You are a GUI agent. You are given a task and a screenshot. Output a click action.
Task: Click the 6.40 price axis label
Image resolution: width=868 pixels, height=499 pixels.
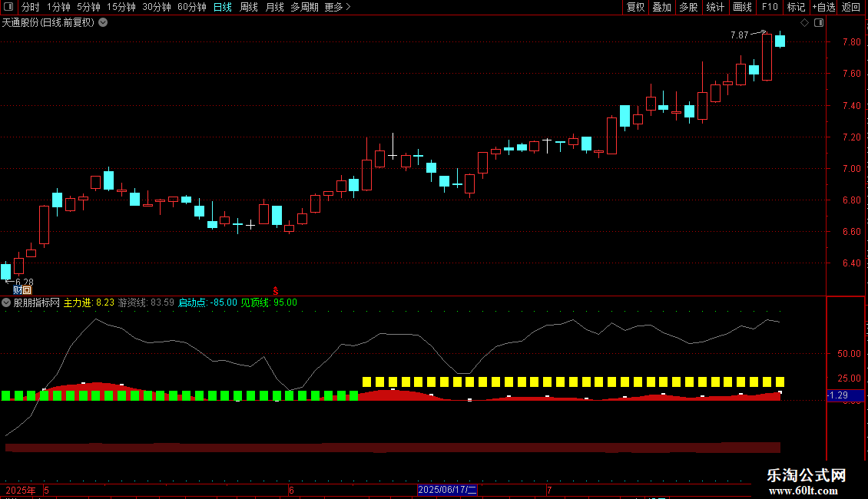[851, 263]
